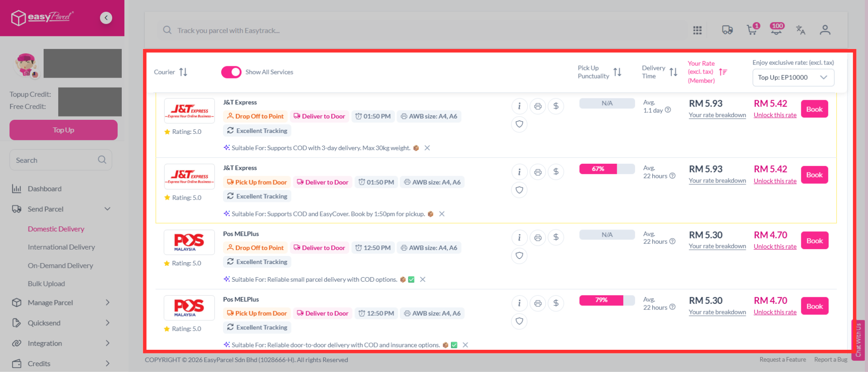Go to the Dashboard page

pyautogui.click(x=45, y=189)
